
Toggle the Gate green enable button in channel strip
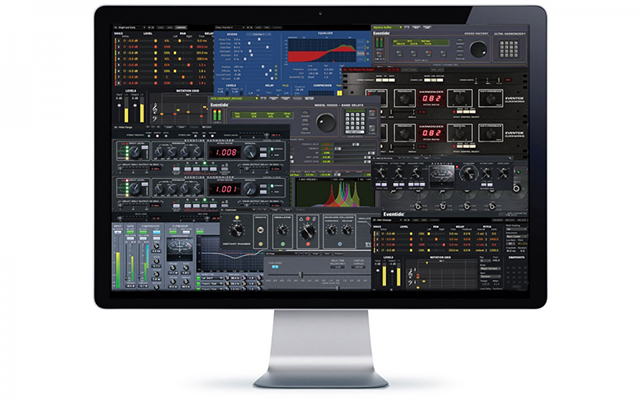pos(130,232)
